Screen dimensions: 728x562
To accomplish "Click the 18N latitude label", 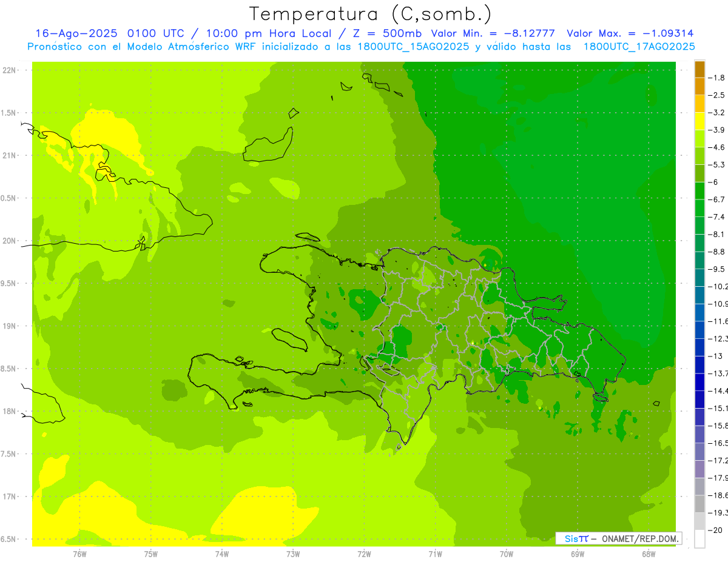I will (x=9, y=412).
